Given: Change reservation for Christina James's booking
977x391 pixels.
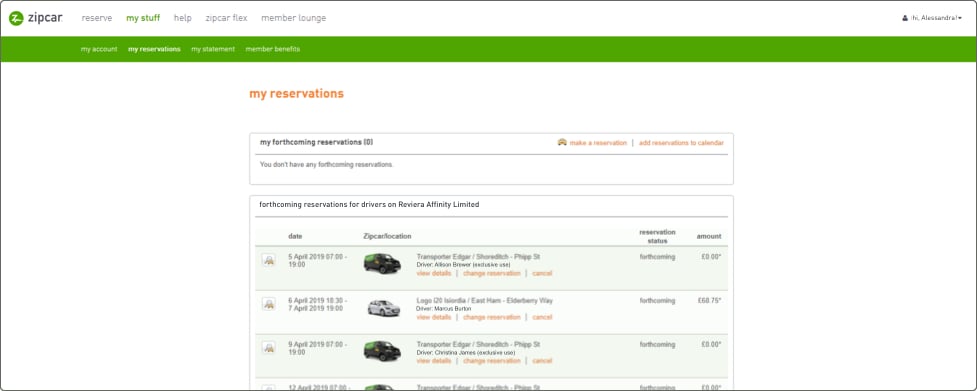Looking at the screenshot, I should pos(492,360).
